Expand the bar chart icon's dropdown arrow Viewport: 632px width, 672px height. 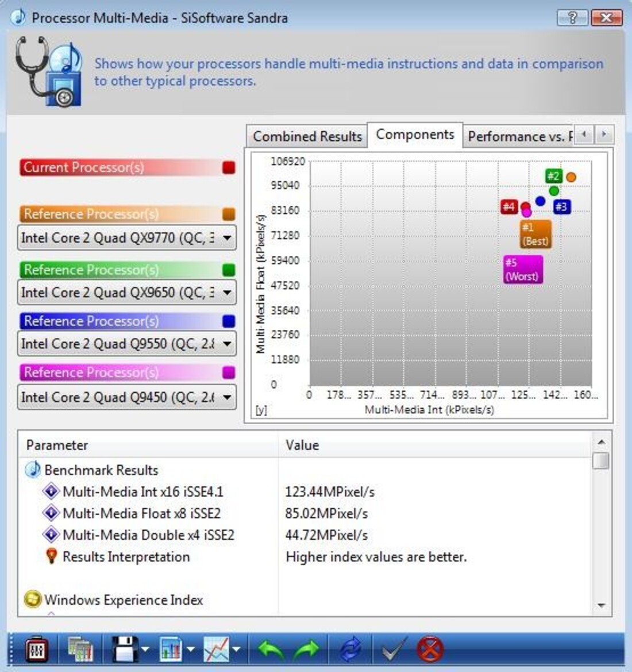tap(191, 650)
